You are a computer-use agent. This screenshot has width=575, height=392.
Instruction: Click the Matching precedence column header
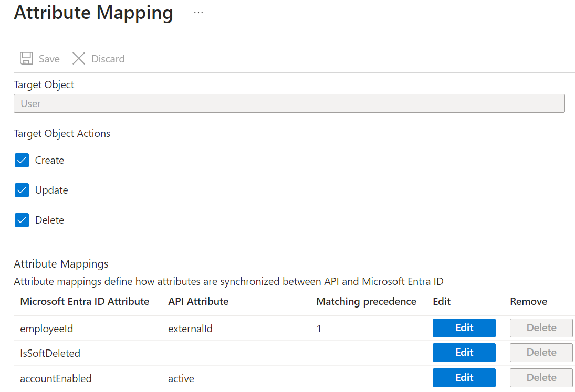pos(366,301)
